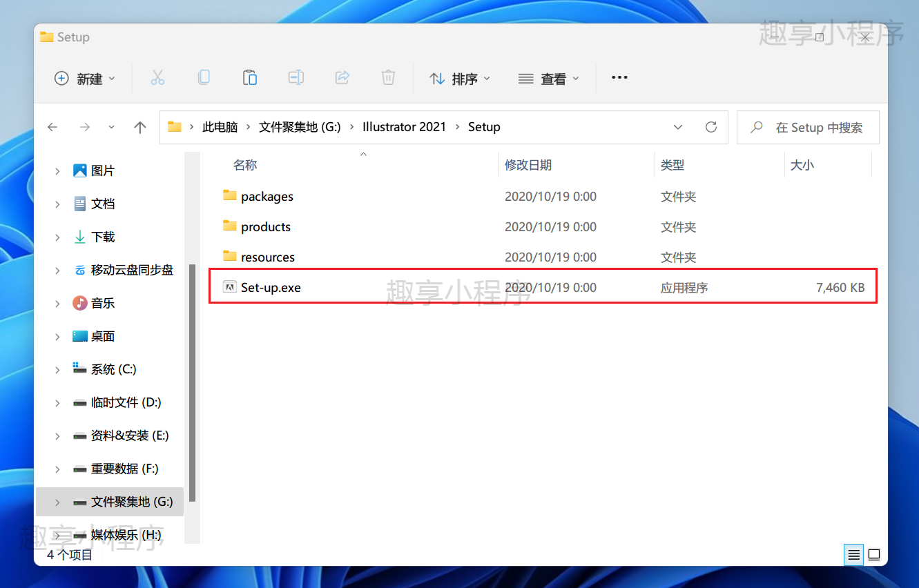The image size is (919, 588).
Task: Click the Share icon in toolbar
Action: 342,78
